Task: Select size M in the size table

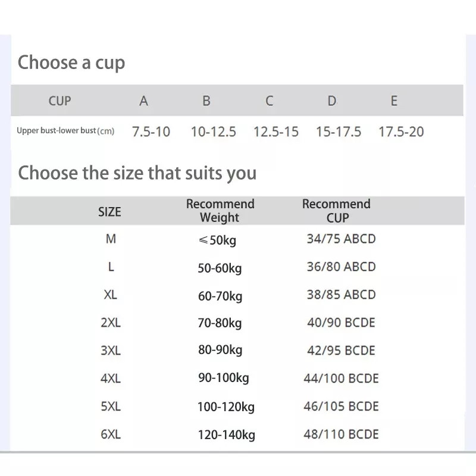Action: [x=111, y=239]
